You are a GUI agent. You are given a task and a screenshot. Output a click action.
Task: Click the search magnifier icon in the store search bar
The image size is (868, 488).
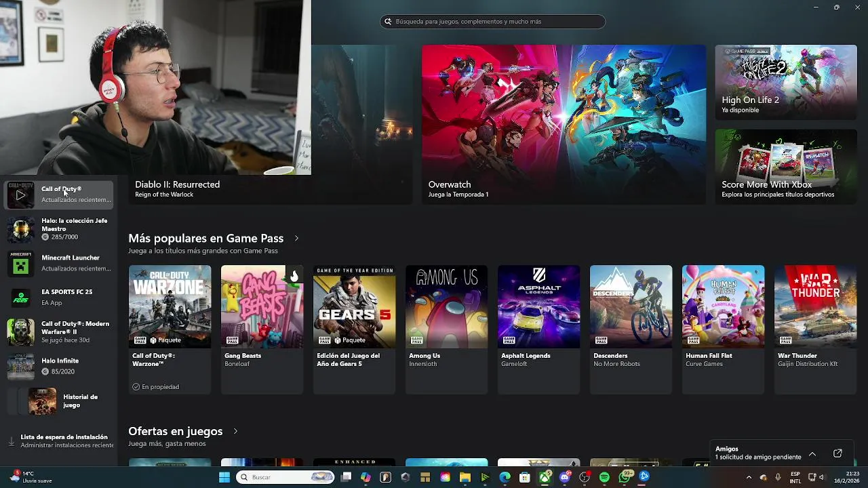[x=389, y=22]
